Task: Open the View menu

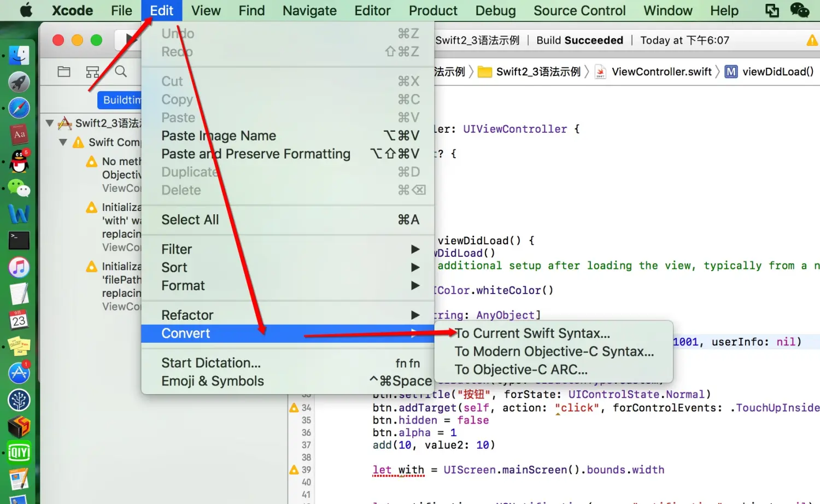Action: [x=206, y=10]
